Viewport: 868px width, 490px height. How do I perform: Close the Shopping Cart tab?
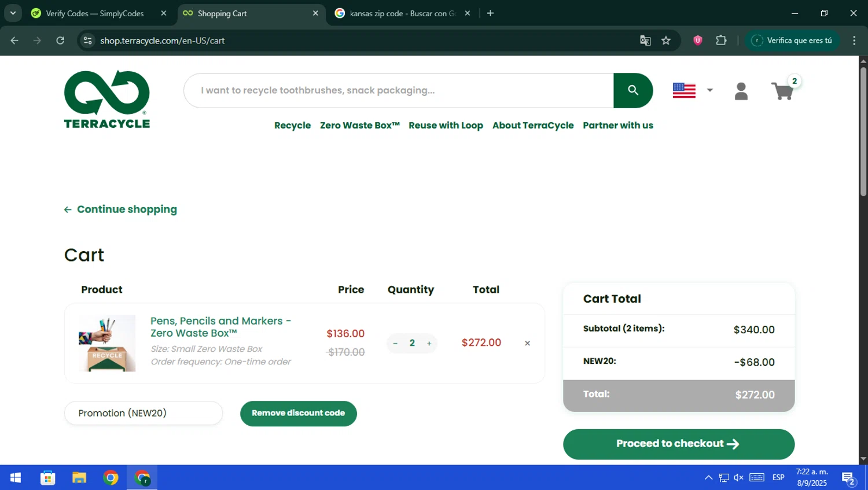point(315,13)
